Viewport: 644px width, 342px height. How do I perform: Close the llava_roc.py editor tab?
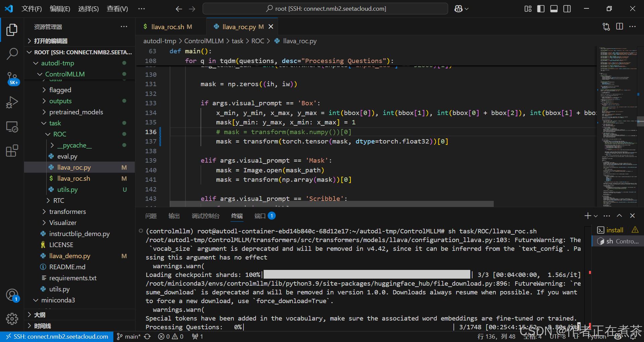point(271,26)
